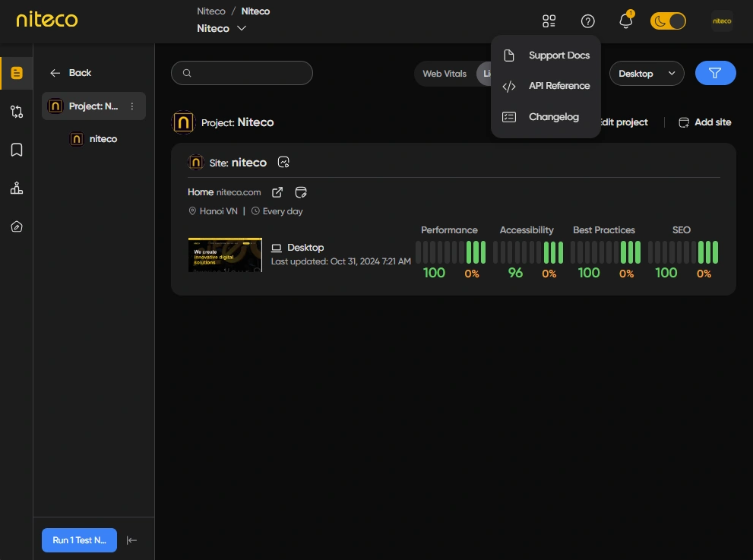Click Edit project link
The height and width of the screenshot is (560, 753).
(625, 122)
